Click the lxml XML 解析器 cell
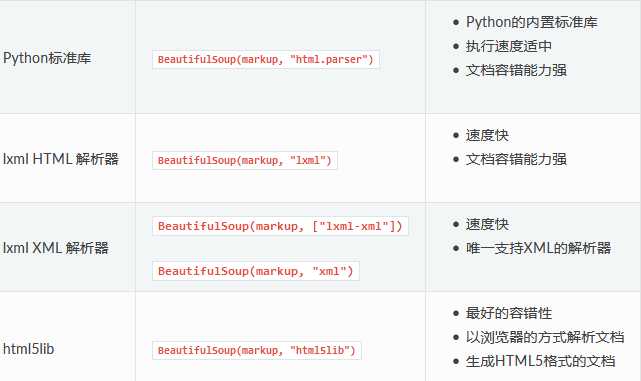Screen dimensions: 641x381 tap(56, 248)
